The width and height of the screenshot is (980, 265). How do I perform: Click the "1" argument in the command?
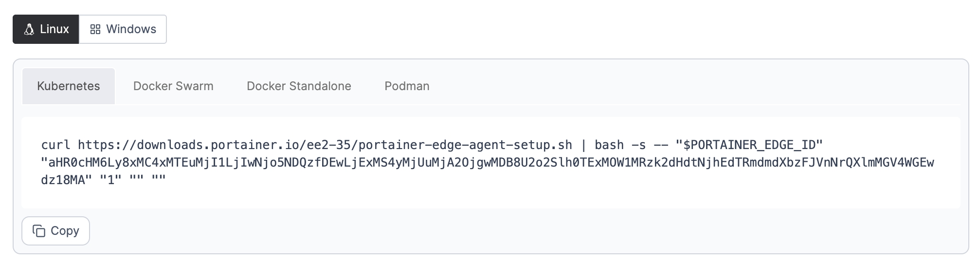point(110,179)
